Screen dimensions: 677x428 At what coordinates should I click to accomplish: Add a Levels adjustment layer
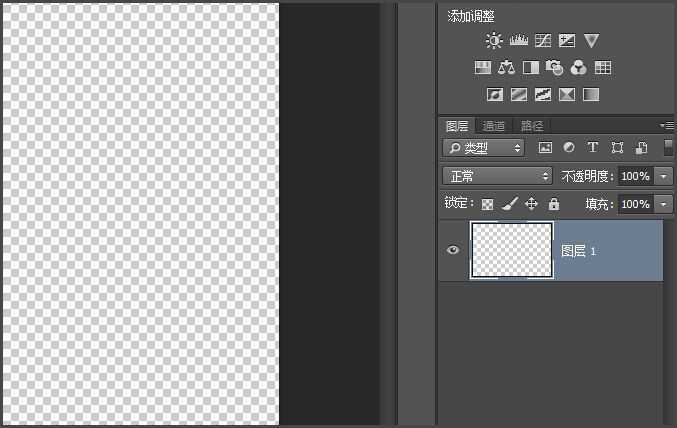click(x=519, y=41)
